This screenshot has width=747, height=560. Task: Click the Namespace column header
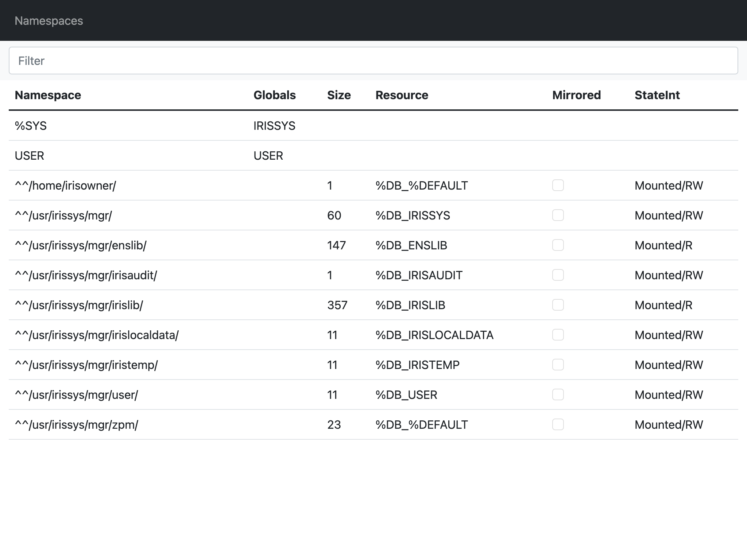[48, 95]
